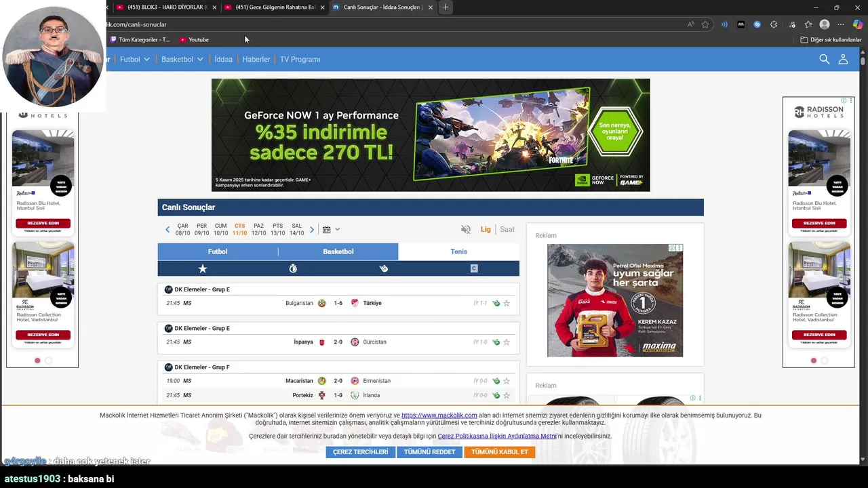Screen dimensions: 868x488
Task: Open the Copilot icon in Edge toolbar
Action: point(858,24)
